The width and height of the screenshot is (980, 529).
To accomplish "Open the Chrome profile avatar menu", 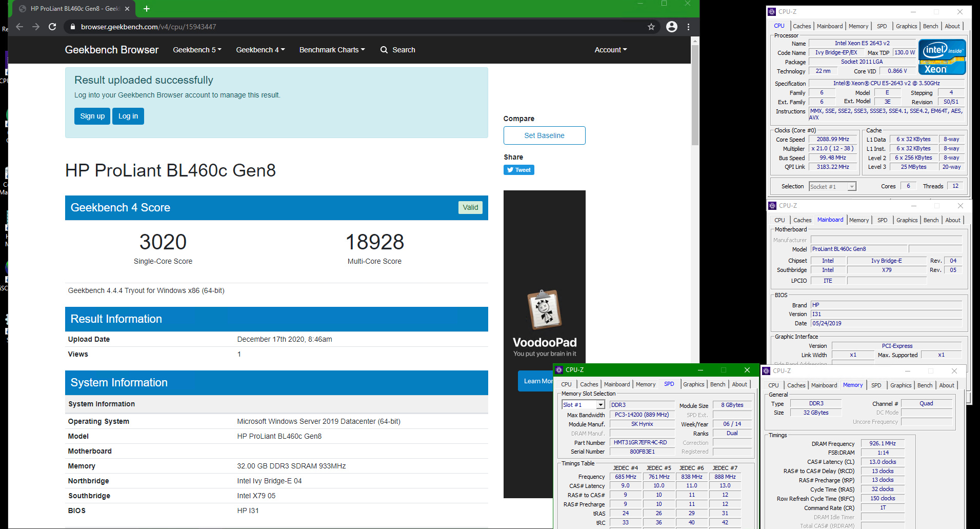I will coord(672,27).
